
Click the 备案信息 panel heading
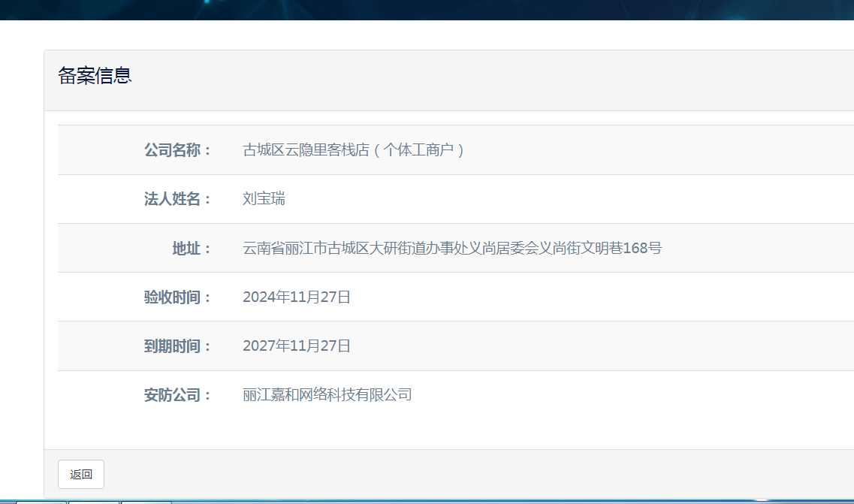click(95, 76)
